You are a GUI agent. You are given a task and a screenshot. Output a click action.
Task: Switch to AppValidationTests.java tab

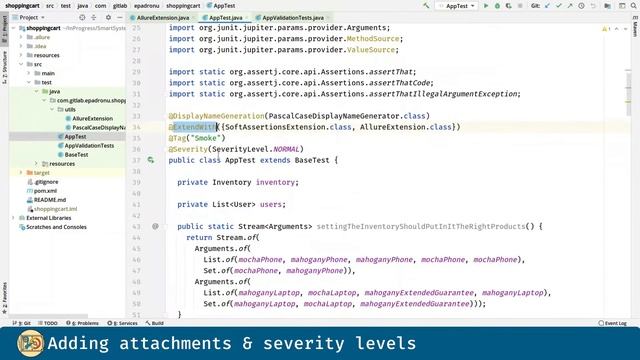(x=292, y=18)
